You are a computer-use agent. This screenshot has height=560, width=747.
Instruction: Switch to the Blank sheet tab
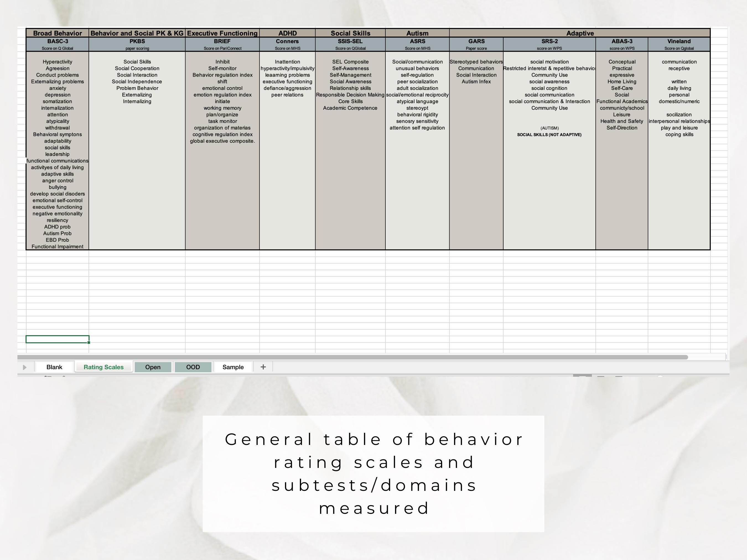pos(54,367)
